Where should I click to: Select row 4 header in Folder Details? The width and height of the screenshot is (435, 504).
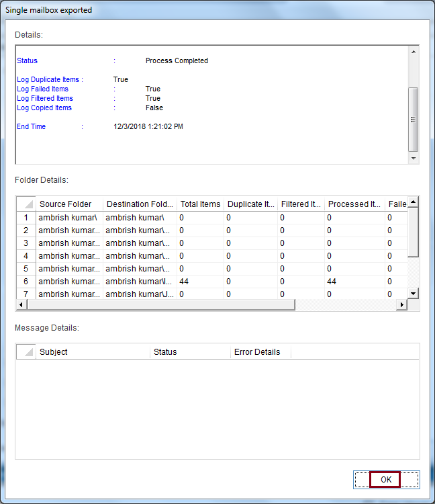pyautogui.click(x=26, y=256)
